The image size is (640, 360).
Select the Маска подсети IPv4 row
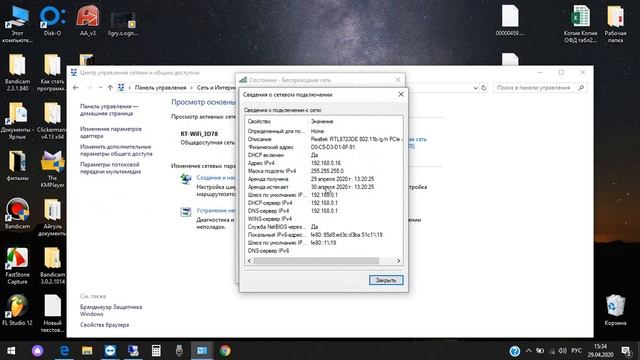coord(324,171)
